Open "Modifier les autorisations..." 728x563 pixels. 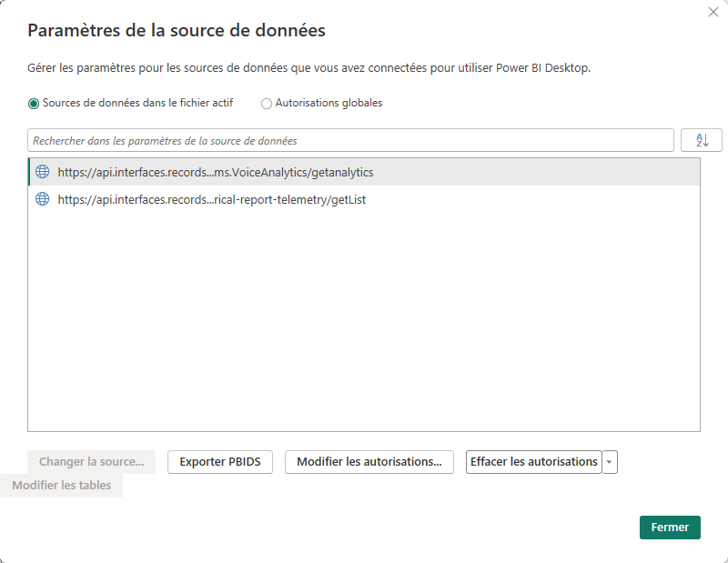coord(369,462)
